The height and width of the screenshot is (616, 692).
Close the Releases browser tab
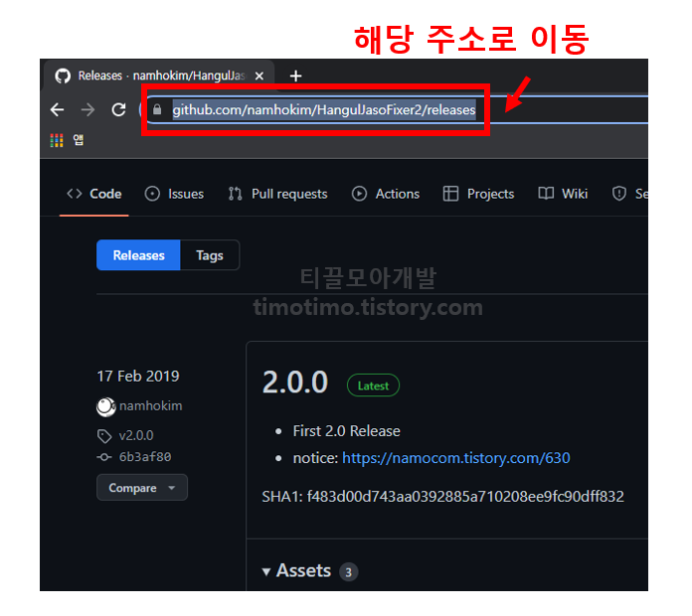[x=259, y=76]
